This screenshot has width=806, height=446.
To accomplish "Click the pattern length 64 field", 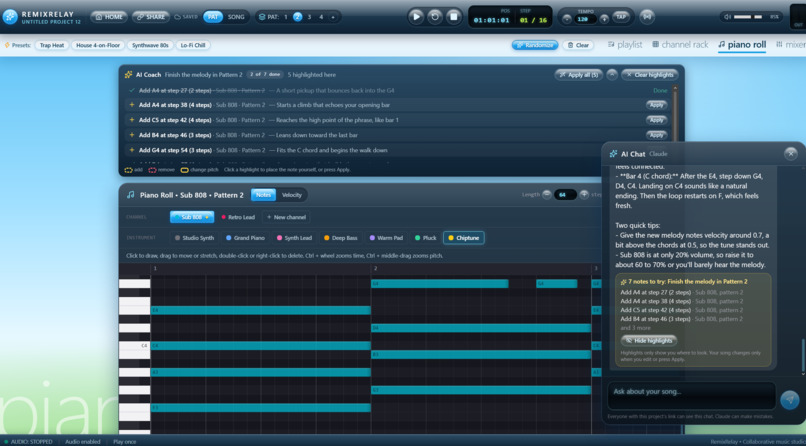I will click(565, 195).
